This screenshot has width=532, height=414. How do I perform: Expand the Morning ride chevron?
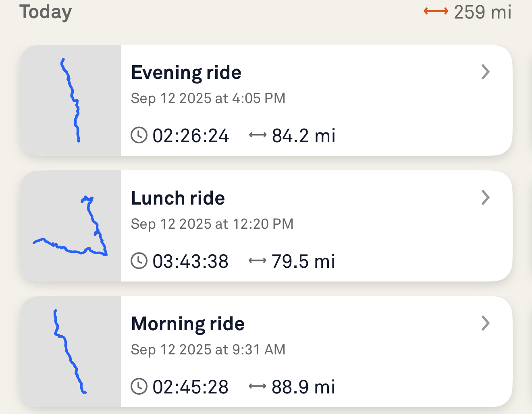(486, 323)
